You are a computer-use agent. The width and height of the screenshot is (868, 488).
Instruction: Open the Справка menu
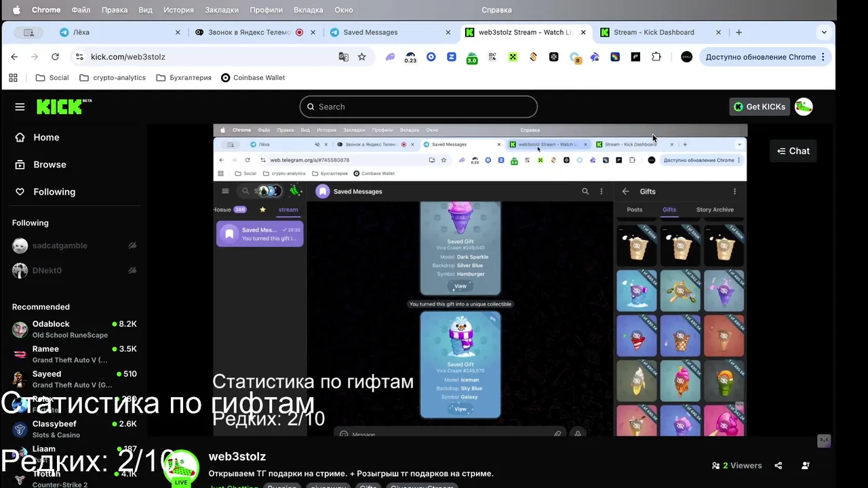(496, 10)
